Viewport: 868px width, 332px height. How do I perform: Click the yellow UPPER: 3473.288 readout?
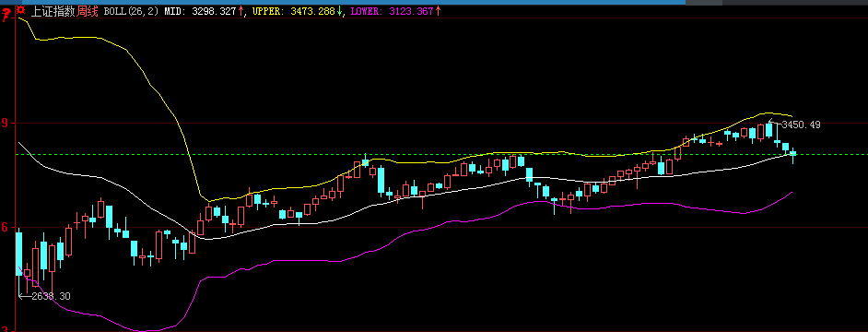tap(293, 11)
